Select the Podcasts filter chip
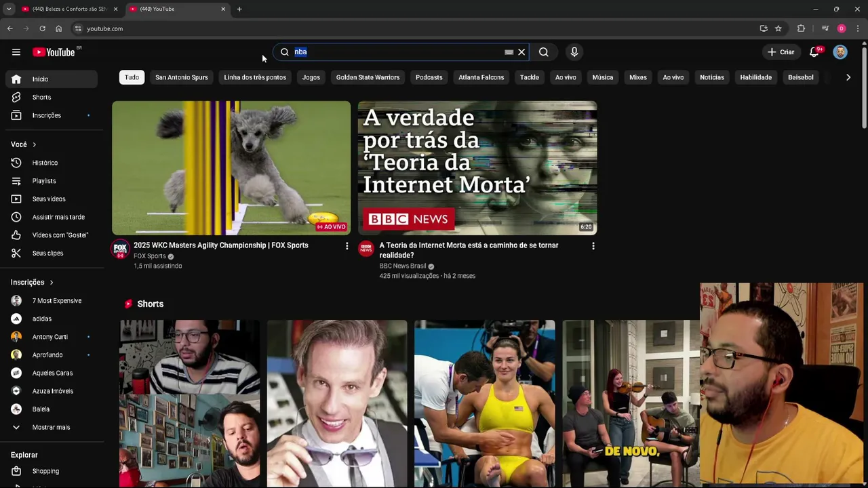Image resolution: width=868 pixels, height=488 pixels. pyautogui.click(x=429, y=77)
